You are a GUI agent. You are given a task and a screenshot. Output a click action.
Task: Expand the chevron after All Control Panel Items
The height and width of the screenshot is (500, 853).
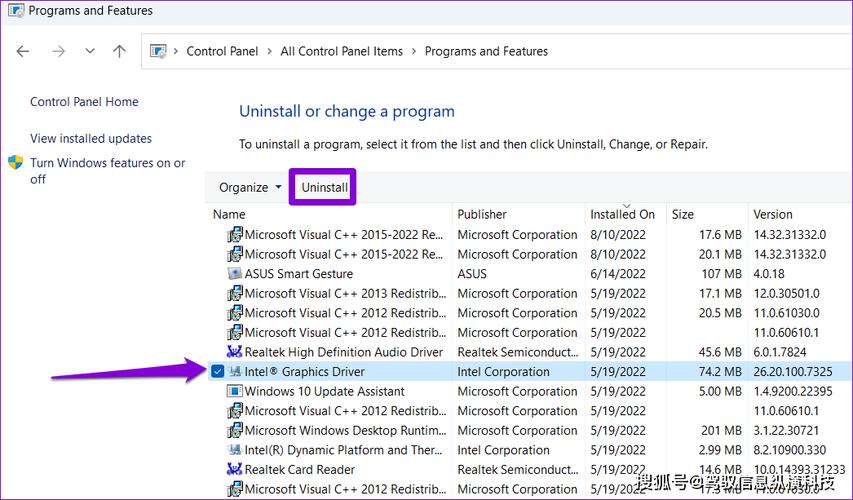pyautogui.click(x=414, y=51)
